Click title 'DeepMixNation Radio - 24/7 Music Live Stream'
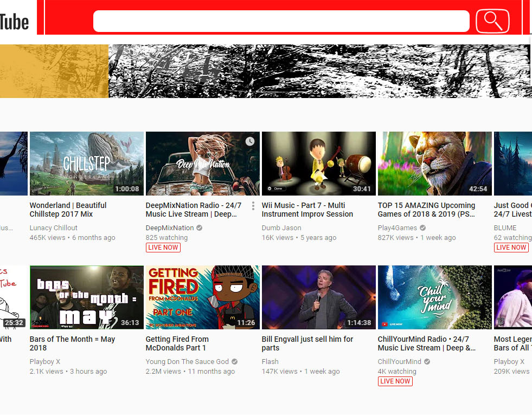This screenshot has width=532, height=416. 194,210
